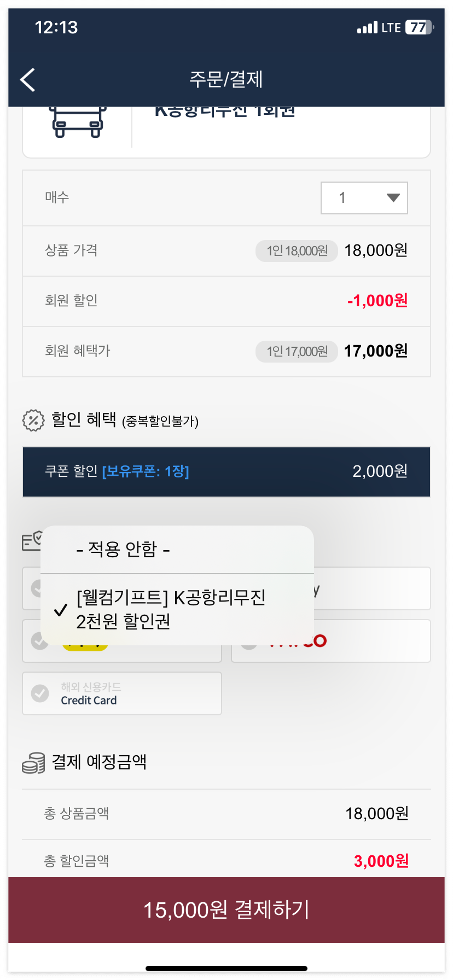The height and width of the screenshot is (980, 453).
Task: Open the 매수 quantity dropdown
Action: coord(364,198)
